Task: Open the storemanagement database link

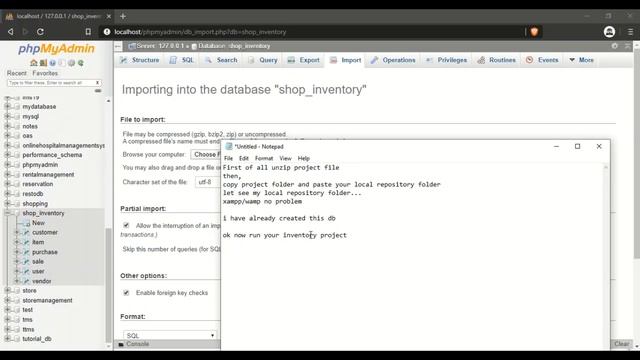Action: 47,300
